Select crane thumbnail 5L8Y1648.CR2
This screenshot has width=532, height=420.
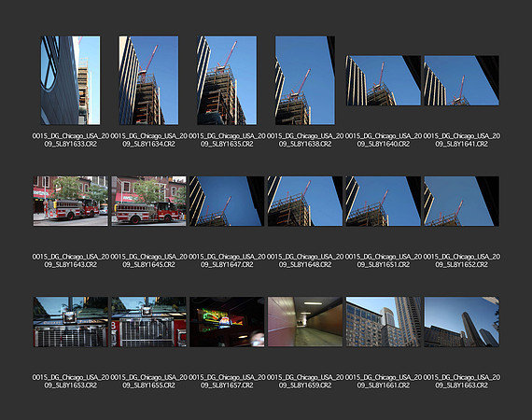point(305,201)
